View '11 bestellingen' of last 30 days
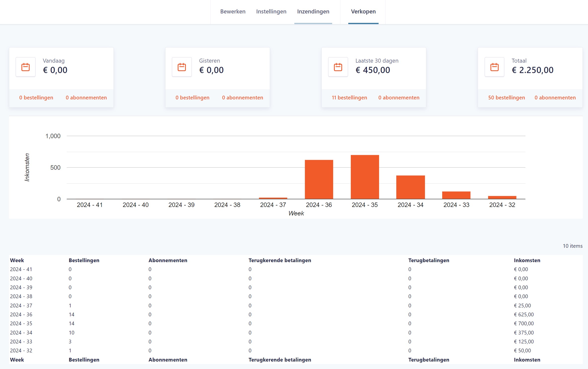 click(349, 98)
